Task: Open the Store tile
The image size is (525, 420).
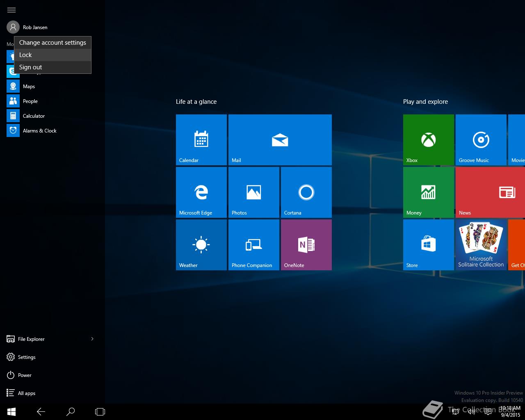Action: point(429,245)
